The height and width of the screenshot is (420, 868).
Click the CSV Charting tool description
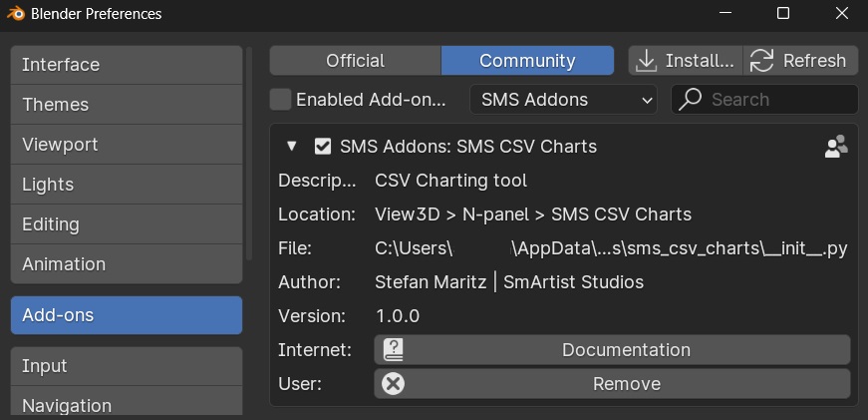(x=451, y=181)
